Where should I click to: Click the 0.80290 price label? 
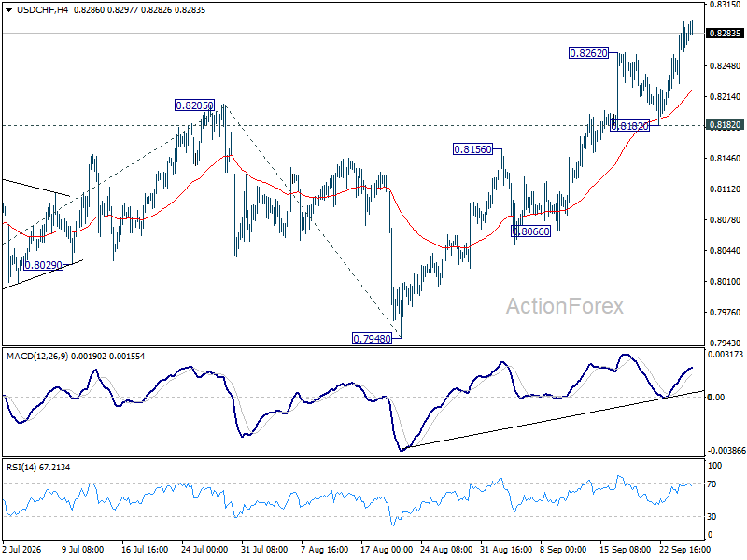[43, 265]
